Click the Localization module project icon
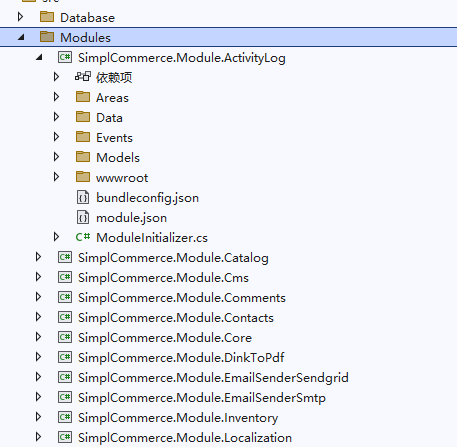This screenshot has height=447, width=457. click(65, 437)
